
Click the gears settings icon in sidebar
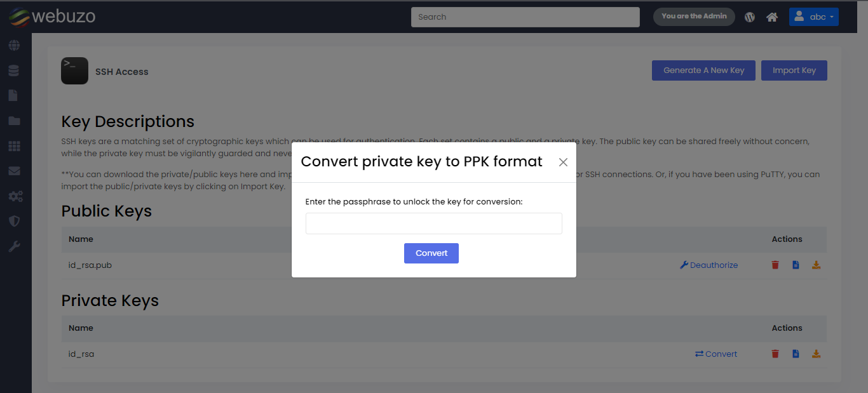tap(15, 196)
